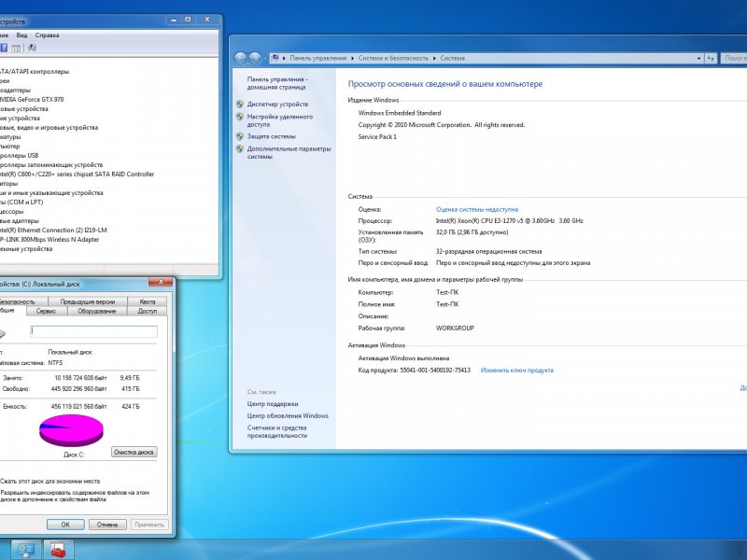The width and height of the screenshot is (747, 560).
Task: Open the Control Panel taskbar icon
Action: 26,550
